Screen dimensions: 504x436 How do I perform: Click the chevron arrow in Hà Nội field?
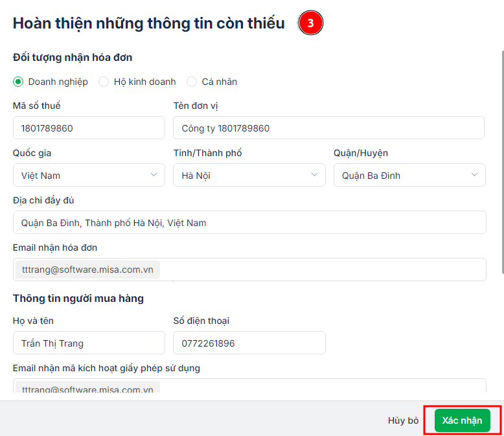point(314,174)
